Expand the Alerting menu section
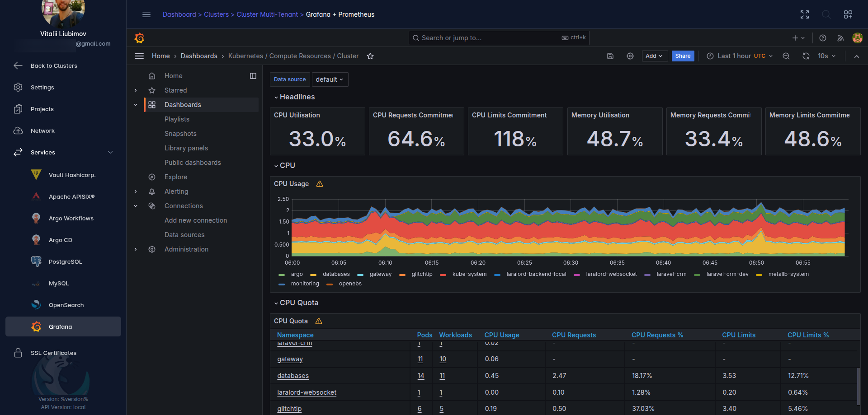Image resolution: width=868 pixels, height=415 pixels. click(x=136, y=191)
